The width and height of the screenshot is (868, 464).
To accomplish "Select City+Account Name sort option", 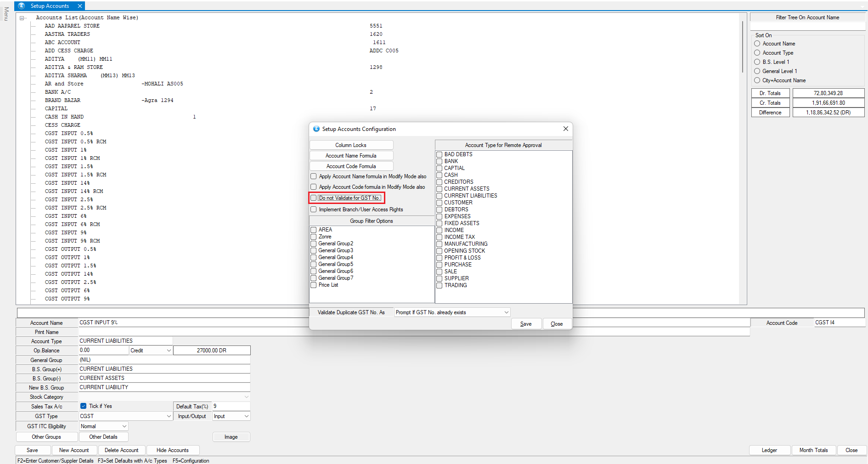I will (757, 80).
